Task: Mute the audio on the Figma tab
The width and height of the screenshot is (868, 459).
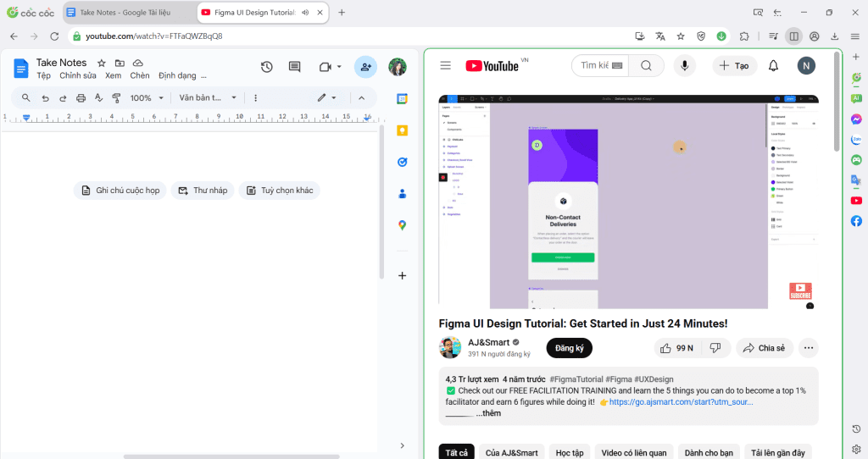Action: point(305,12)
